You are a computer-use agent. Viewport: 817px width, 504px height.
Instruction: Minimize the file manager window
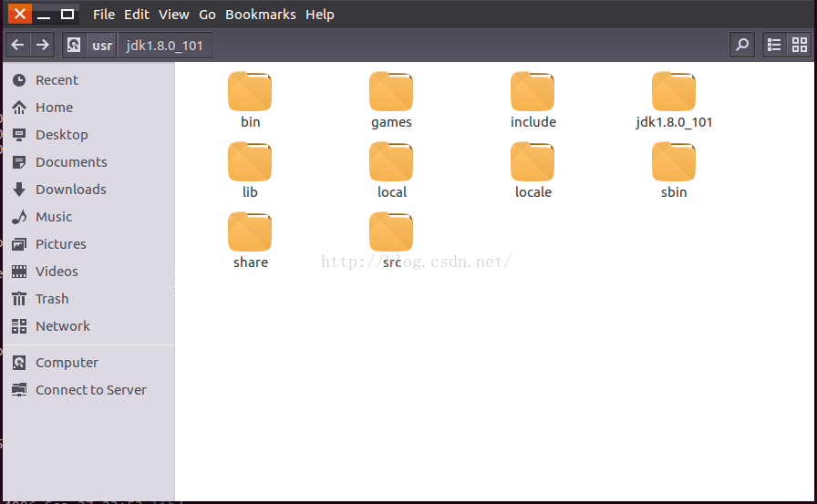point(44,14)
